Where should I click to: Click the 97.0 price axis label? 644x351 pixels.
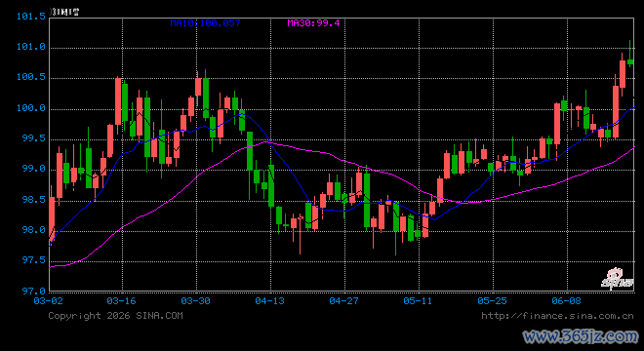pos(34,292)
